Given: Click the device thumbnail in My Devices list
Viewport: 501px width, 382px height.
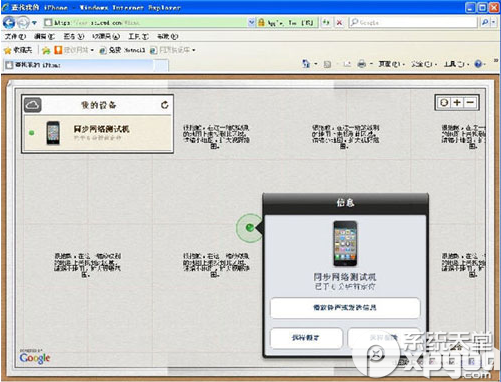Looking at the screenshot, I should 53,133.
